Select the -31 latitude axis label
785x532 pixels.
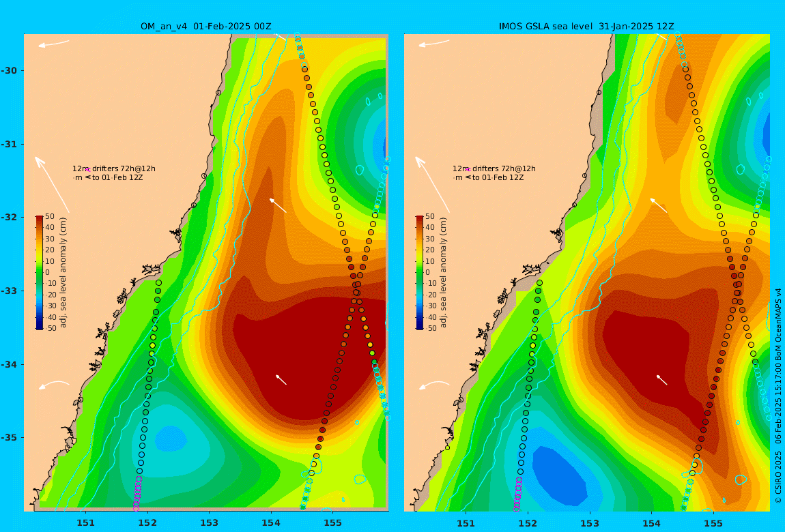point(9,144)
